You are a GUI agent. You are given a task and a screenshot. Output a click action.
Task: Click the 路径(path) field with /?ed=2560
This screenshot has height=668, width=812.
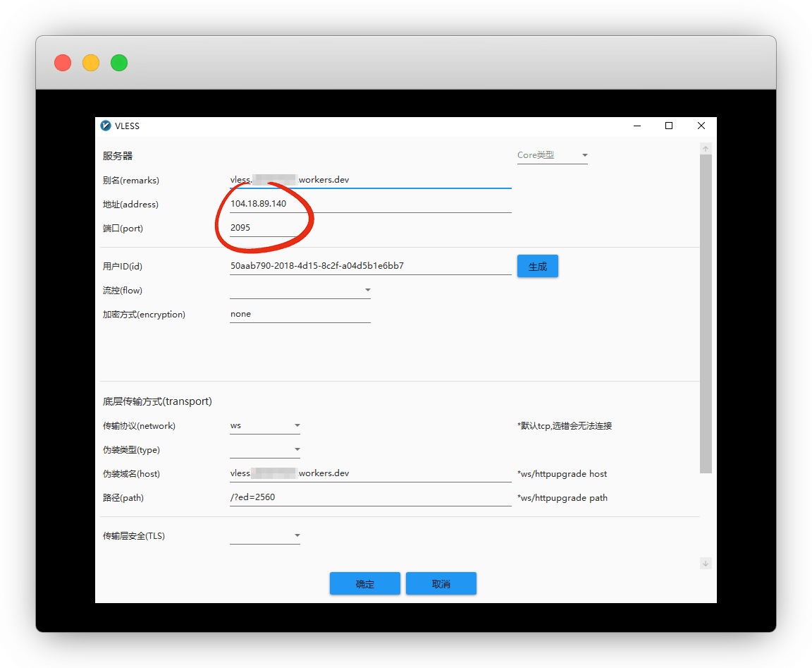click(370, 498)
